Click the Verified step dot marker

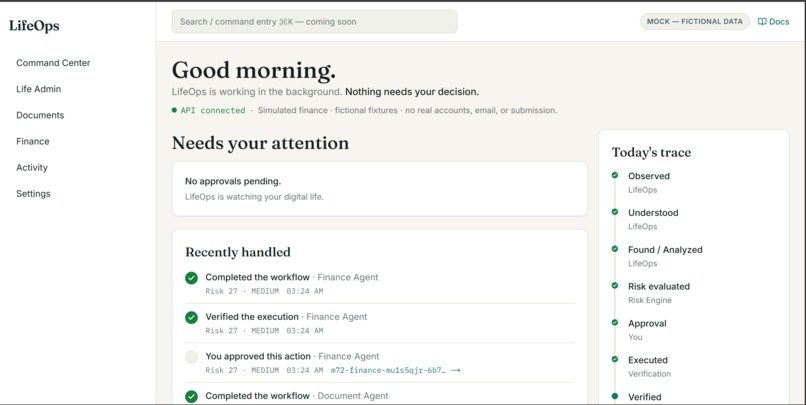[x=615, y=396]
